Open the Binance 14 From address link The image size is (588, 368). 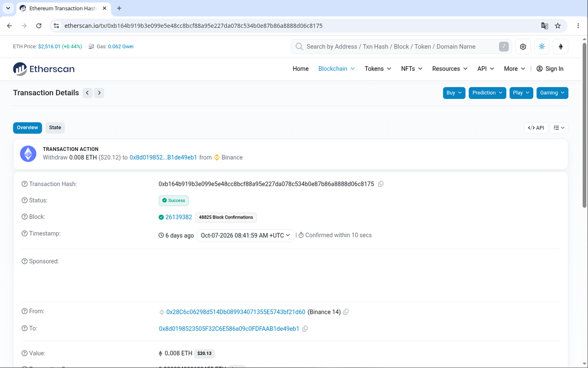point(236,312)
